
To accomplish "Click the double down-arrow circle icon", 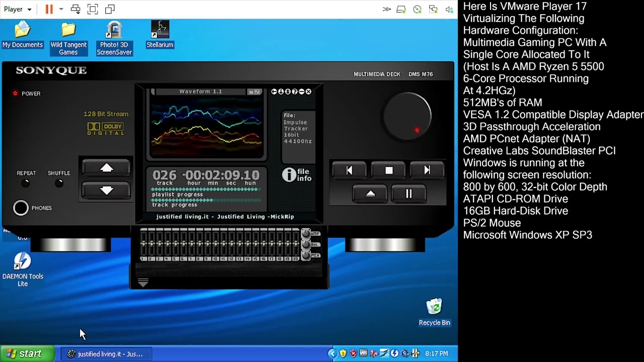I will (x=288, y=92).
